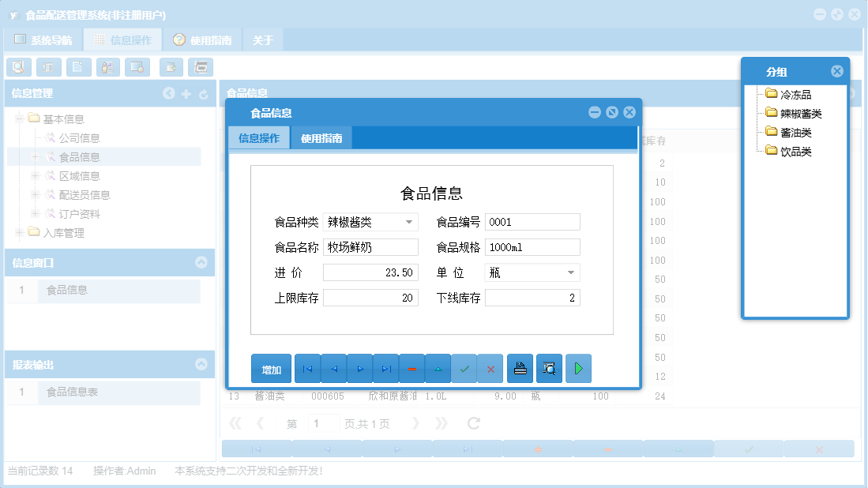868x488 pixels.
Task: Click the screen with globe toolbar icon
Action: tap(137, 67)
